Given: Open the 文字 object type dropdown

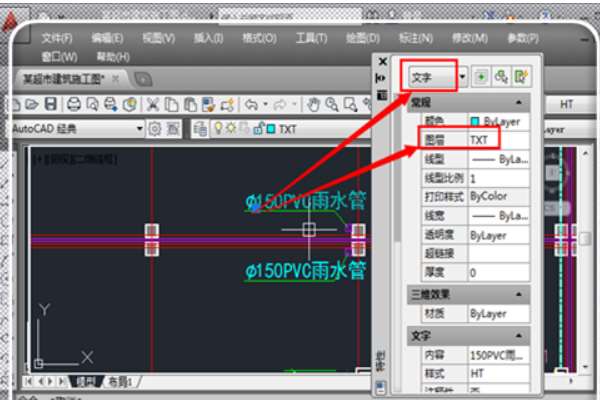Looking at the screenshot, I should 462,77.
